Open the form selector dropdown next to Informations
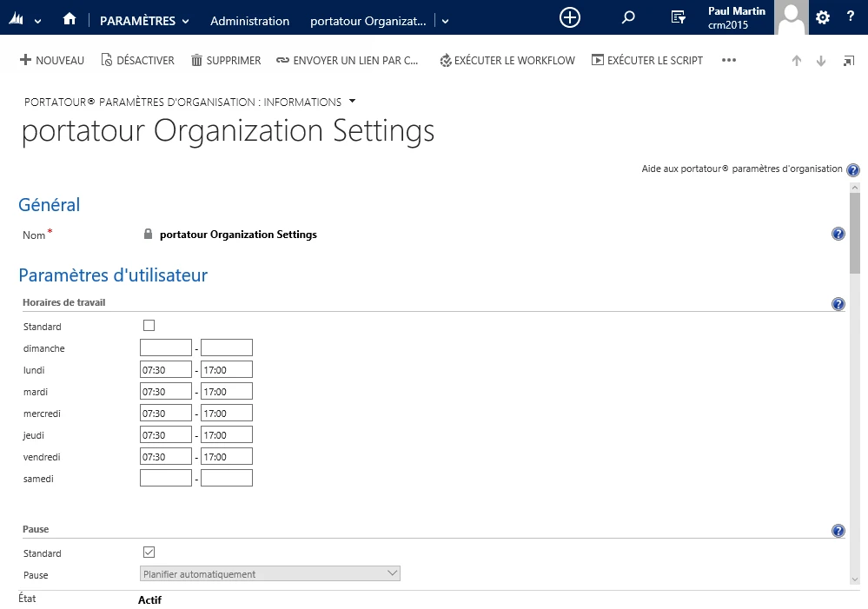Viewport: 868px width, 609px height. coord(353,102)
